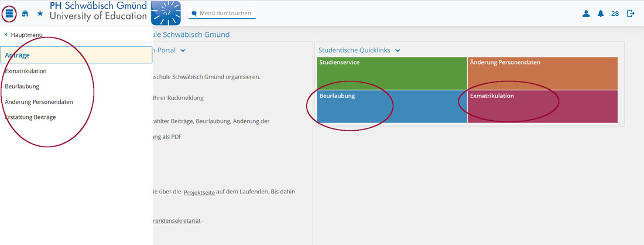Open the green Studienservice quicklink tile
The width and height of the screenshot is (644, 245).
pyautogui.click(x=392, y=73)
